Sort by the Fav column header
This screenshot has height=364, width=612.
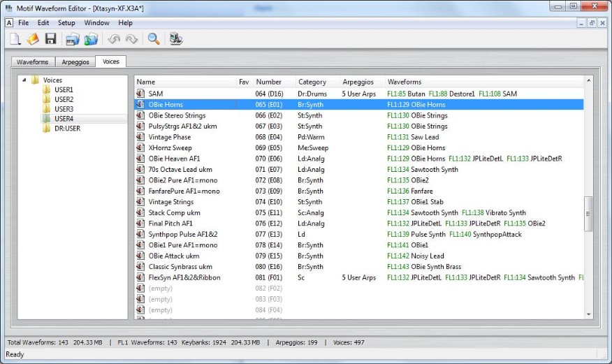pyautogui.click(x=244, y=82)
